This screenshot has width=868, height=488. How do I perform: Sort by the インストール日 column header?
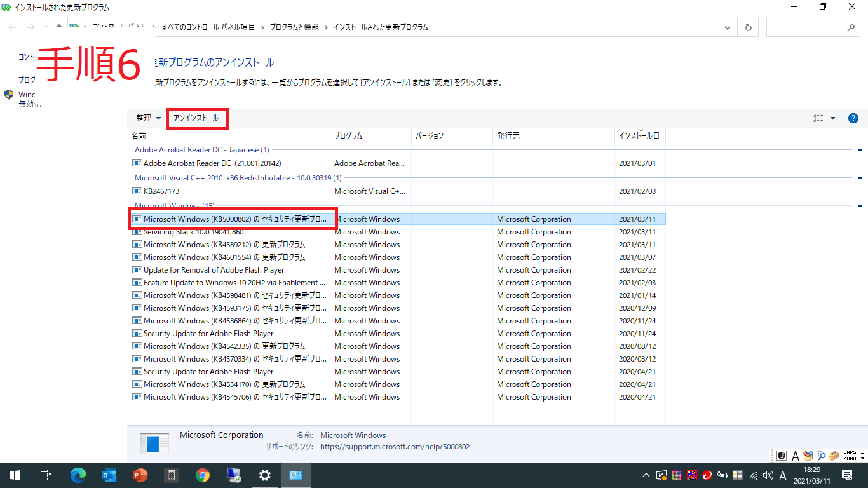point(640,136)
